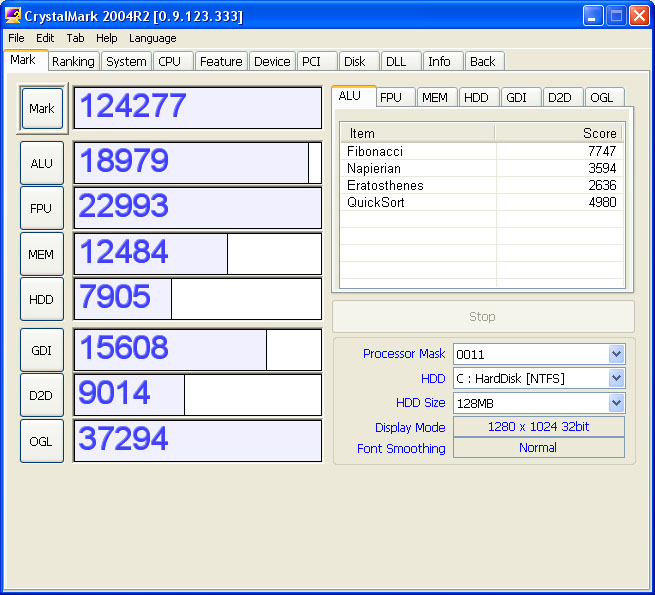The height and width of the screenshot is (595, 655).
Task: Select the QuickSort row
Action: click(x=482, y=202)
